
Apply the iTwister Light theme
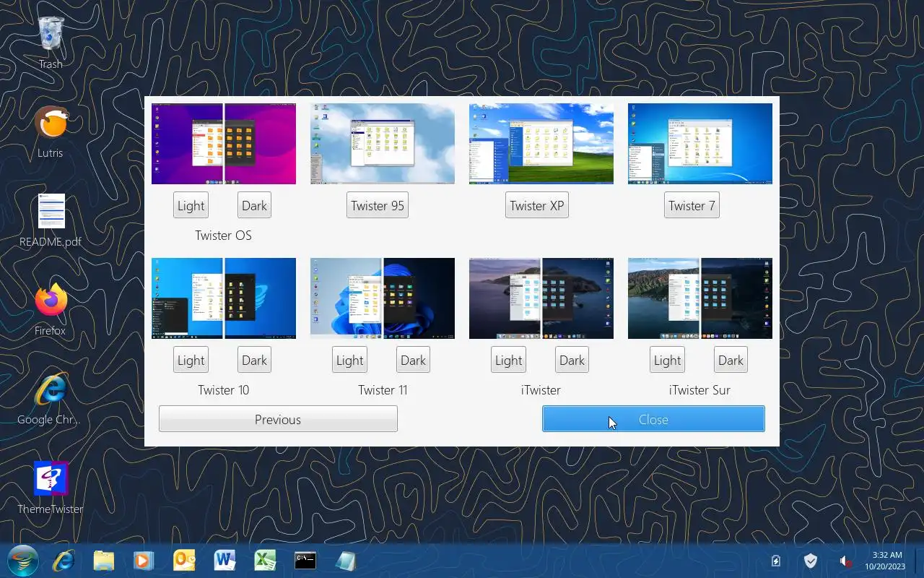tap(509, 360)
